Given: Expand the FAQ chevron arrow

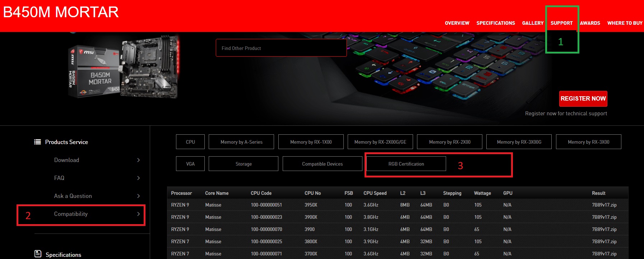Looking at the screenshot, I should [138, 178].
